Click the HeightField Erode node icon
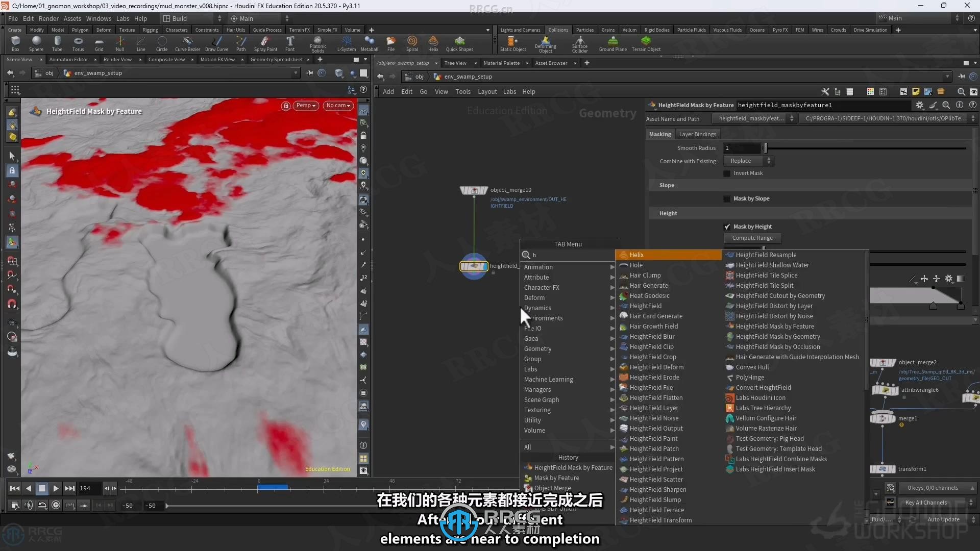Image resolution: width=980 pixels, height=551 pixels. pos(622,377)
